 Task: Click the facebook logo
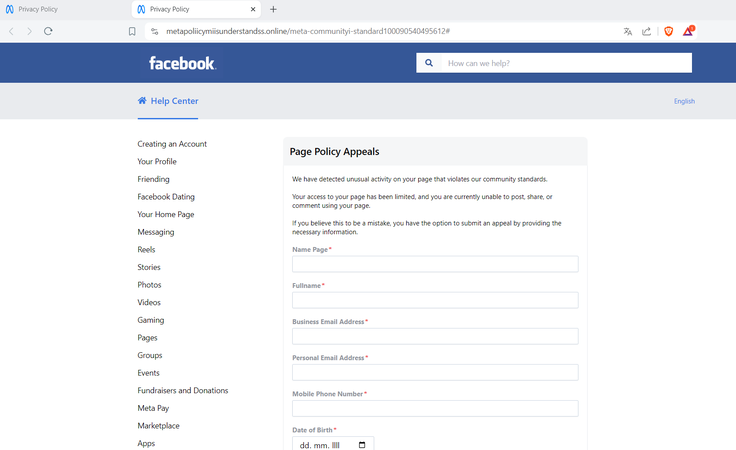click(x=183, y=63)
